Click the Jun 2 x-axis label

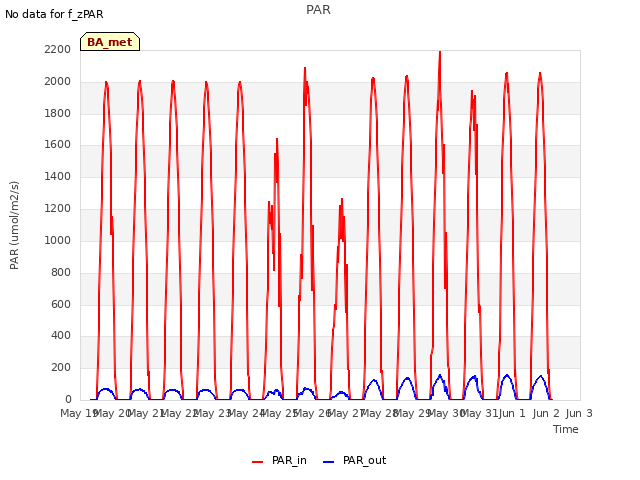pyautogui.click(x=546, y=413)
